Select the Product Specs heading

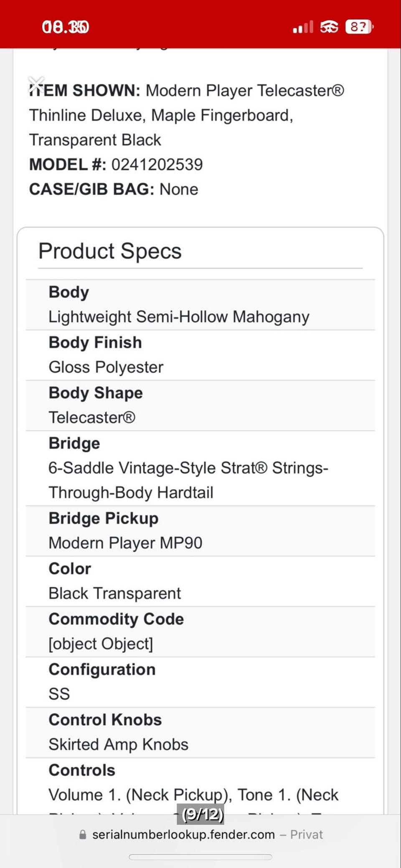(110, 251)
